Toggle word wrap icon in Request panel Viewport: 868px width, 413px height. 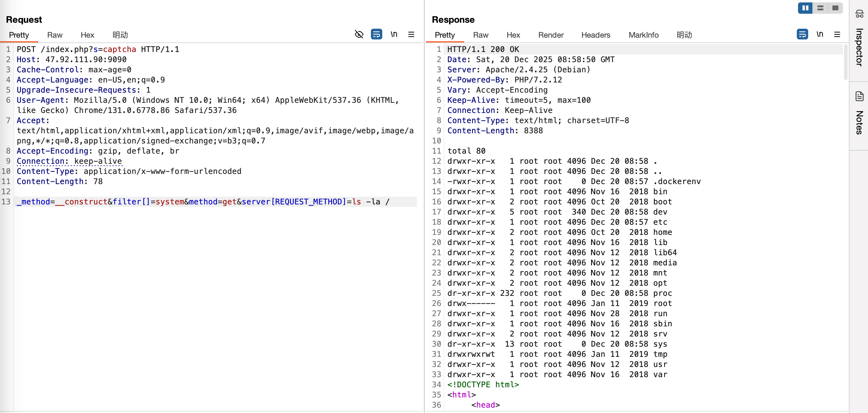tap(376, 34)
